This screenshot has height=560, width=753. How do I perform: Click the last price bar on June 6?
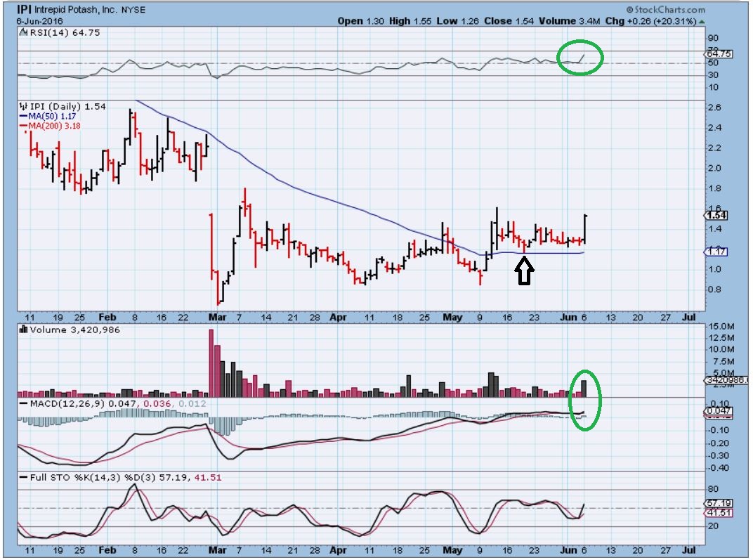click(585, 229)
